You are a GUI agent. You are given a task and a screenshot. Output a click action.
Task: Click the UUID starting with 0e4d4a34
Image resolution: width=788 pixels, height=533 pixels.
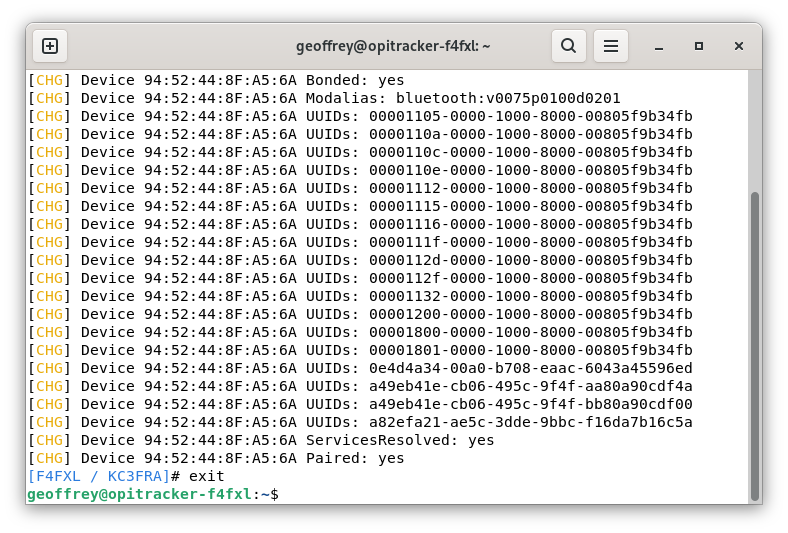pyautogui.click(x=530, y=368)
